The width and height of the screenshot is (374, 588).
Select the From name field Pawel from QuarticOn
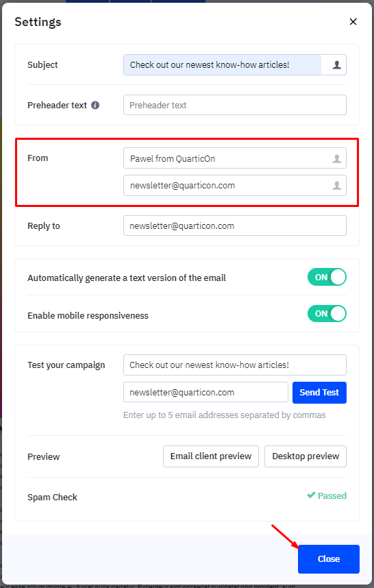(x=235, y=158)
